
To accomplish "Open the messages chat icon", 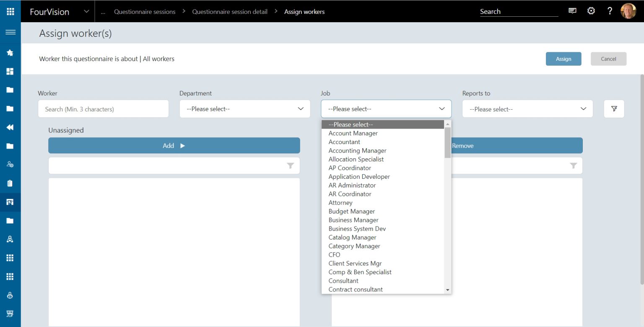I will (x=572, y=11).
